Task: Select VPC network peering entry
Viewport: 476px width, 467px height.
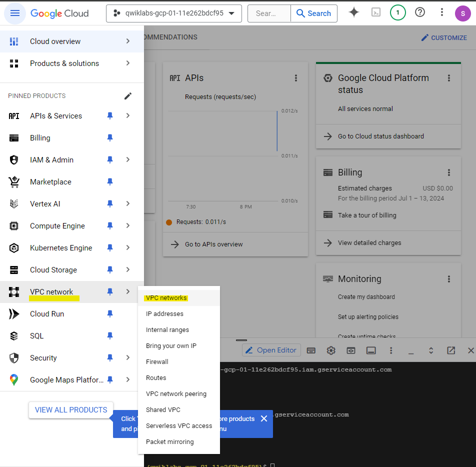Action: (x=179, y=394)
